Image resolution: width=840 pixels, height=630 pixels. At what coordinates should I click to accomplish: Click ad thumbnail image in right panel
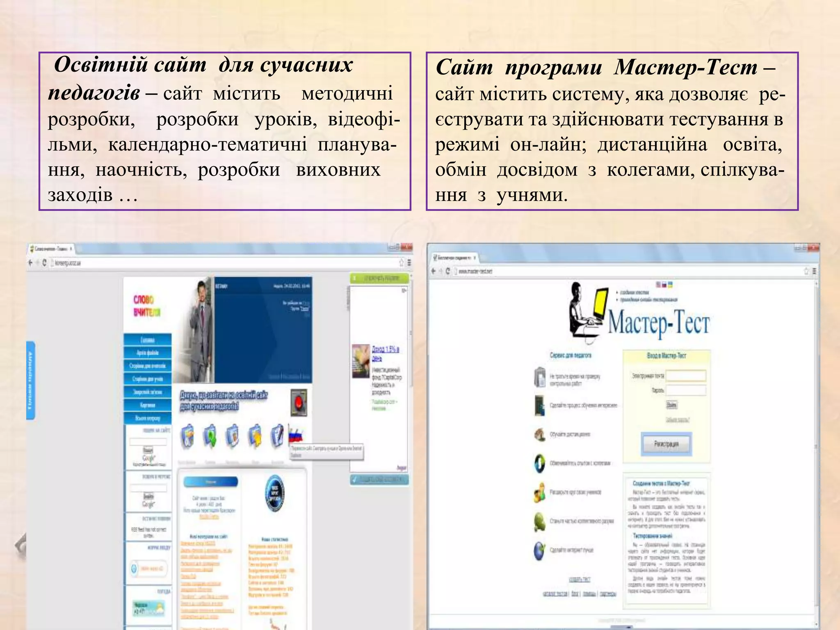coord(361,361)
